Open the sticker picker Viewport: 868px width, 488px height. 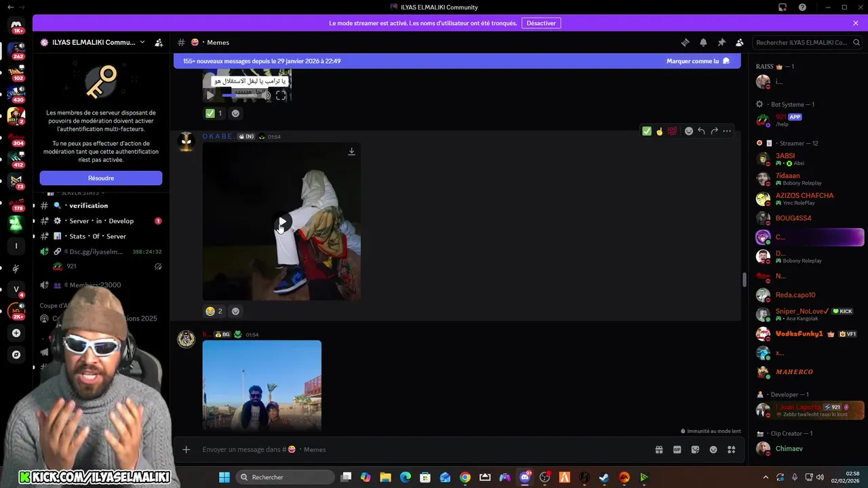pyautogui.click(x=695, y=449)
